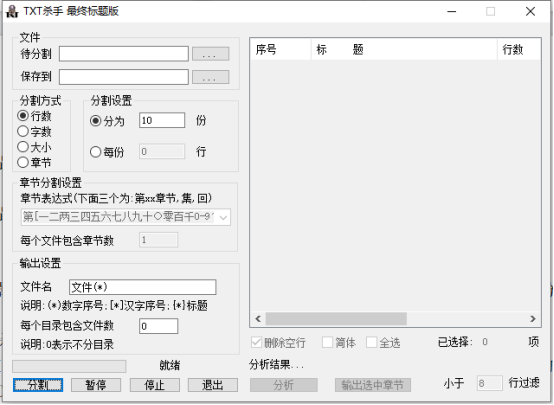Click the 停止 button
This screenshot has height=405, width=554.
(x=155, y=385)
